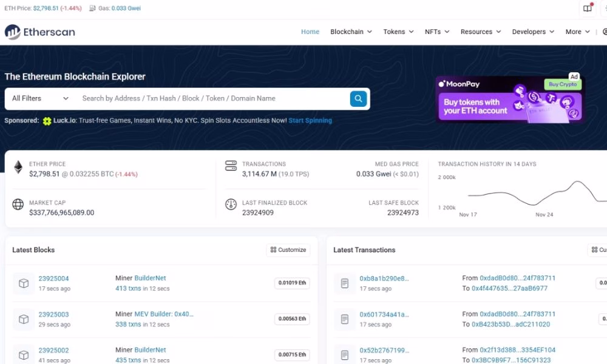Open the All Filters dropdown
The image size is (607, 364).
click(40, 99)
